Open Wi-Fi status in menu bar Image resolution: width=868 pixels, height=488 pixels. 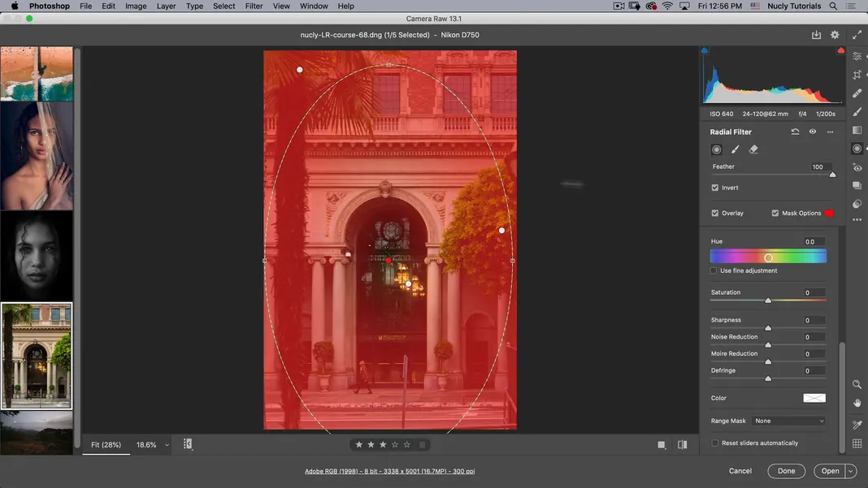pos(667,6)
